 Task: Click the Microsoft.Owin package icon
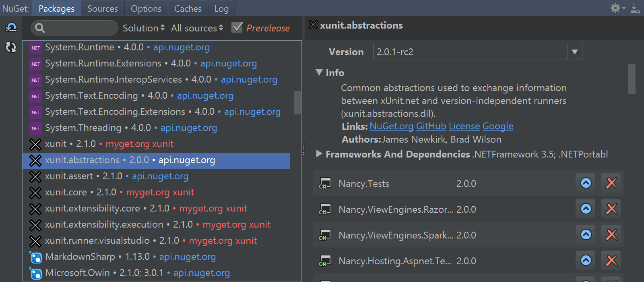35,273
